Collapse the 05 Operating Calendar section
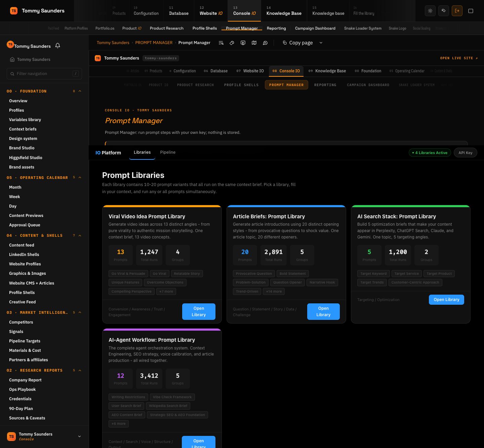484x448 pixels. coord(80,178)
